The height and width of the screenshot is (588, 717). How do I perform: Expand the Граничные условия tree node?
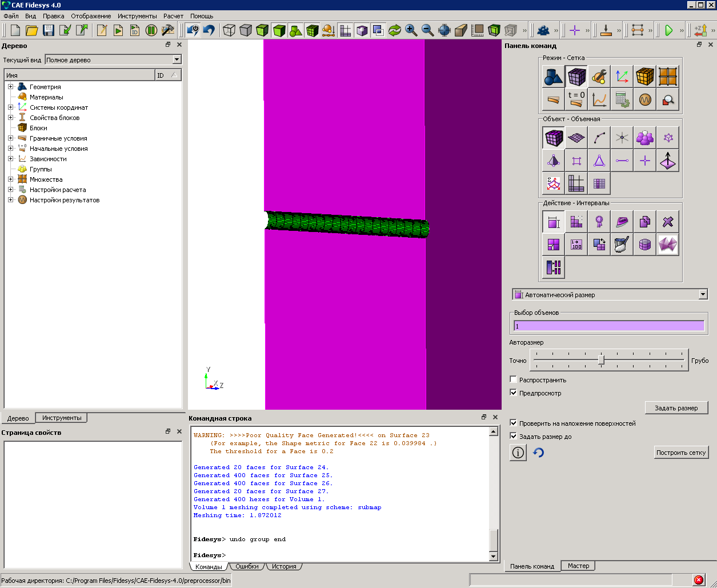[10, 138]
